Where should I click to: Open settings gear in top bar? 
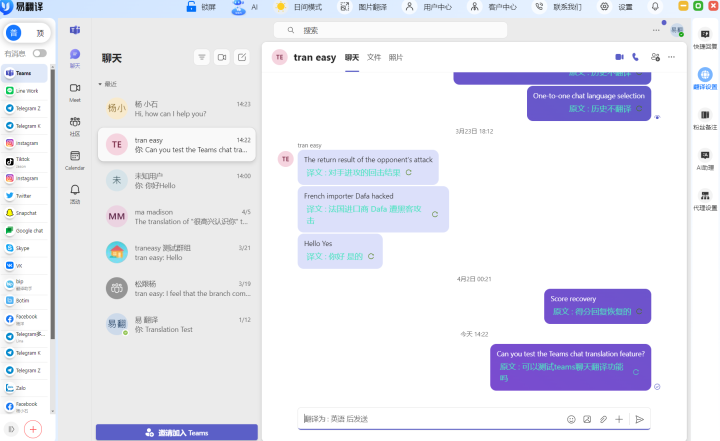[x=616, y=7]
